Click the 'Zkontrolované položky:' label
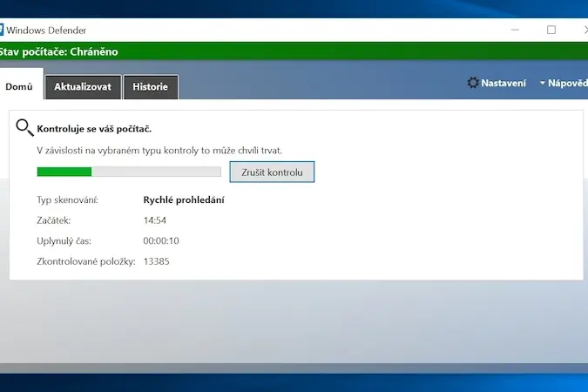Screen dimensions: 588x392 [86, 261]
